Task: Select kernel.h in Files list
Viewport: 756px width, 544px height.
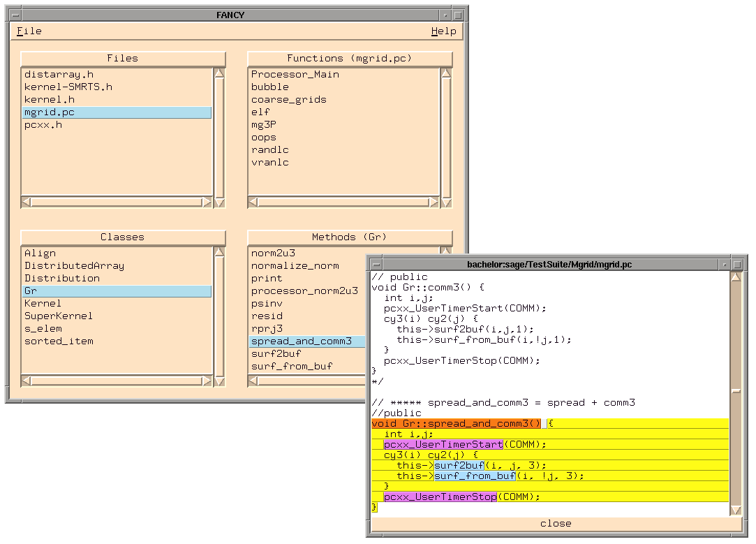Action: pyautogui.click(x=117, y=100)
